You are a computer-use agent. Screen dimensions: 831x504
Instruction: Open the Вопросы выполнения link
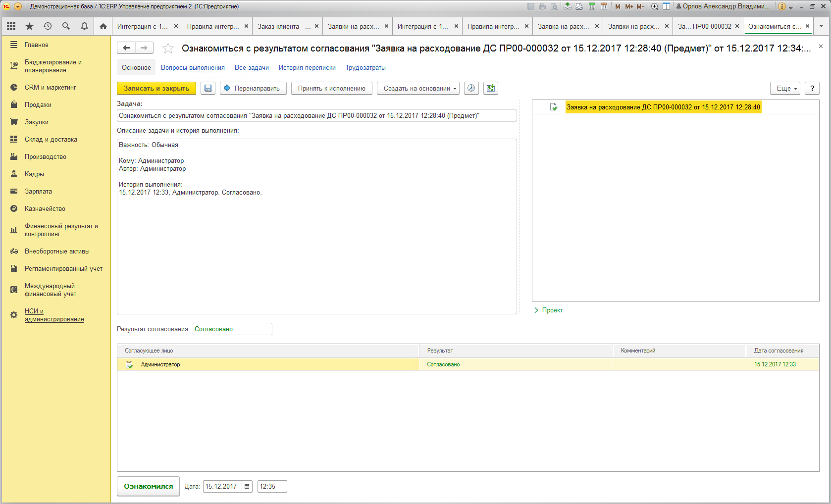(x=193, y=68)
